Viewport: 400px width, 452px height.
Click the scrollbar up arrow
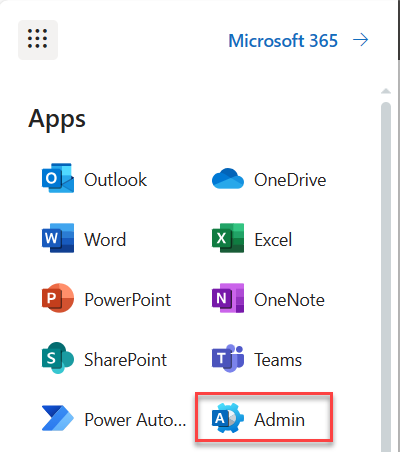[386, 91]
